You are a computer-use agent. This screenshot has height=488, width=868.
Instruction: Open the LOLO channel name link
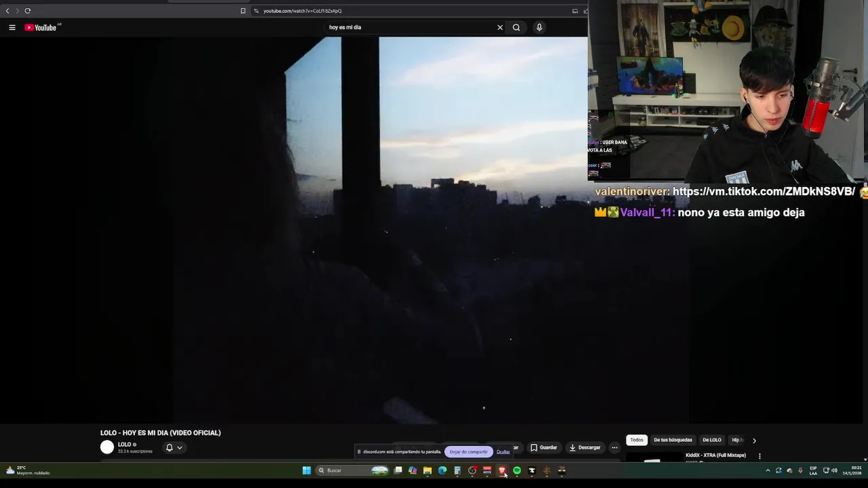[124, 445]
